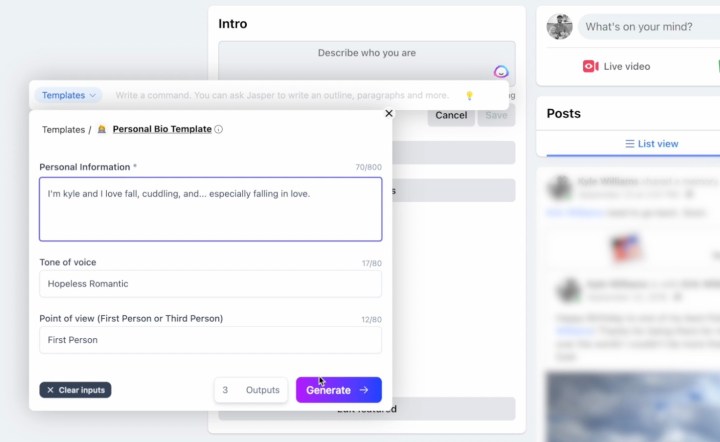
Task: Go back to Templates breadcrumb
Action: 63,130
